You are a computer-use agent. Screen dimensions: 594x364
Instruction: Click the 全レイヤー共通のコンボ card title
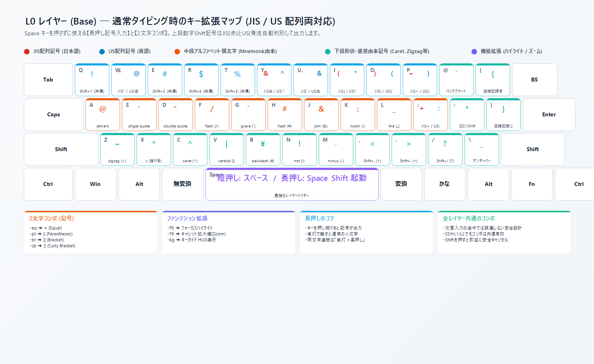468,218
